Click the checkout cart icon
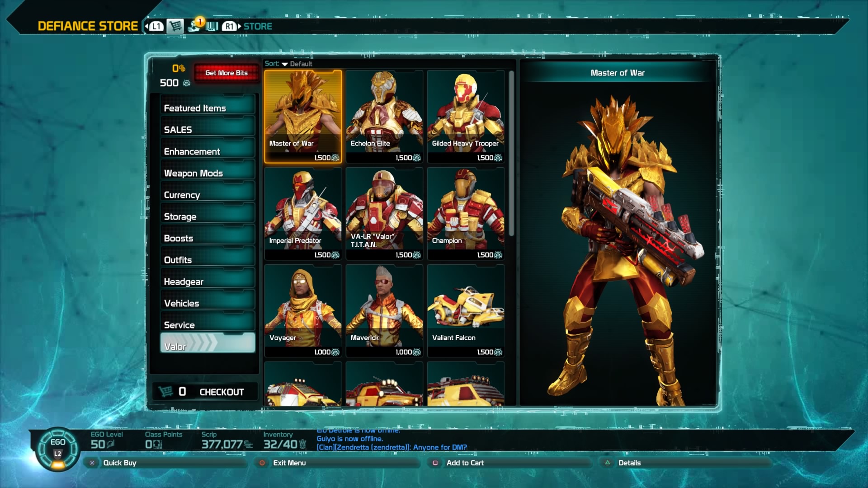Image resolution: width=868 pixels, height=488 pixels. (x=166, y=391)
